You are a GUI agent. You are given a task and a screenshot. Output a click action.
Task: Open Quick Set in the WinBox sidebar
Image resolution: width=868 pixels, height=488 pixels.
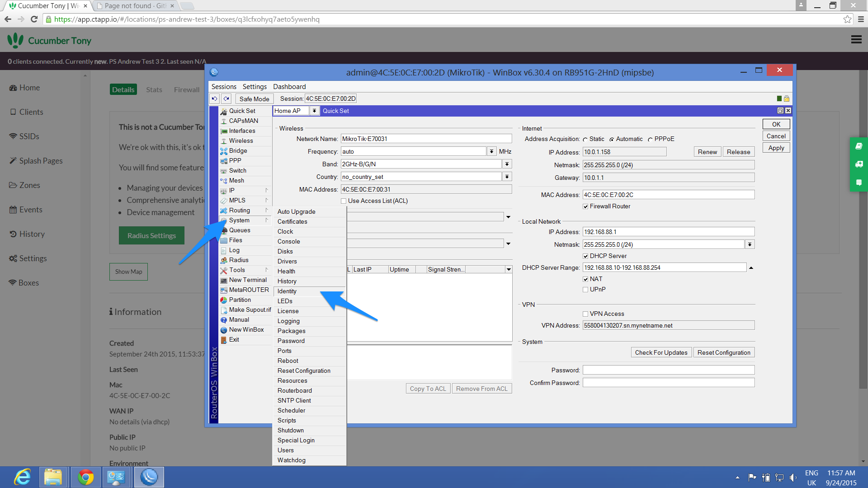coord(242,111)
